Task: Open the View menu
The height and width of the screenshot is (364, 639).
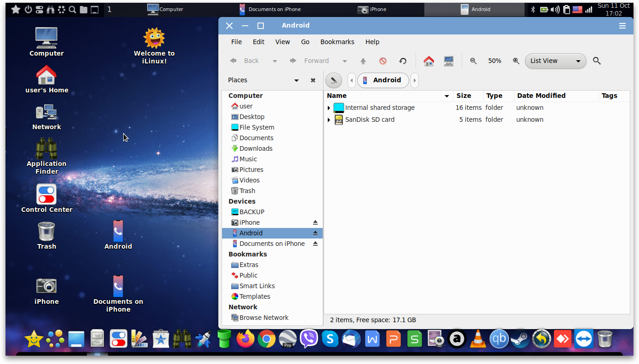Action: (x=282, y=42)
